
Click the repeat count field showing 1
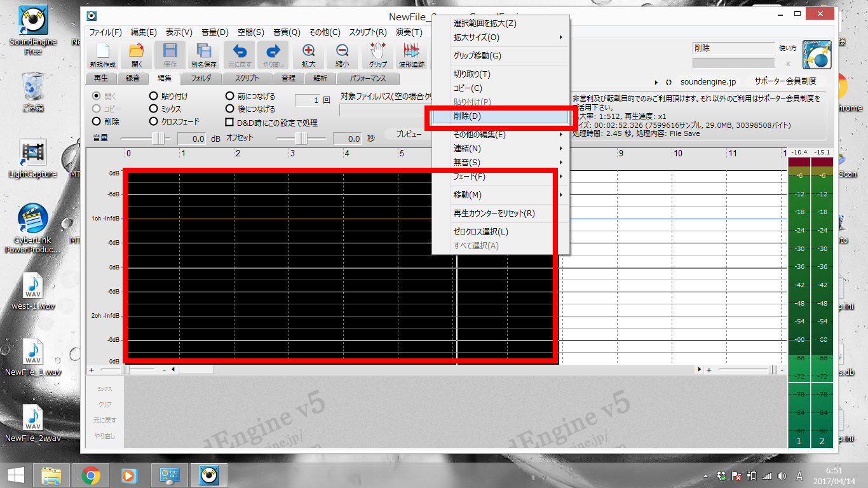click(x=308, y=100)
